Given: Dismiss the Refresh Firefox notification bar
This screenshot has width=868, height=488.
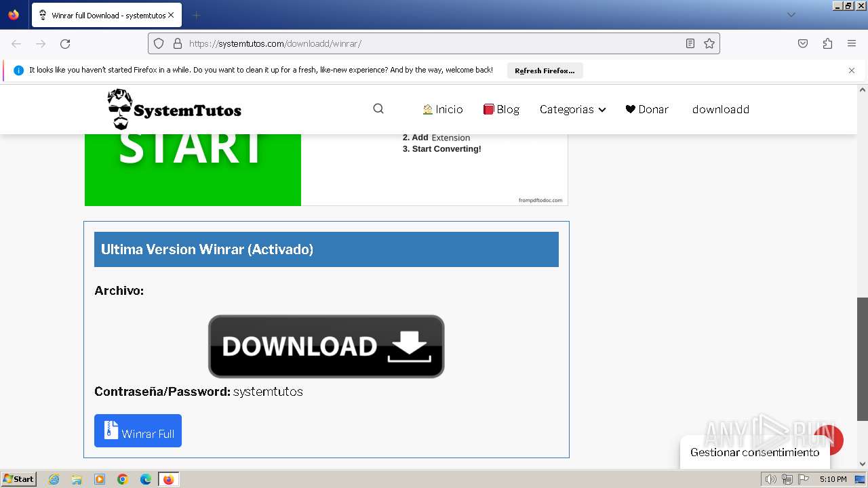Looking at the screenshot, I should (852, 70).
